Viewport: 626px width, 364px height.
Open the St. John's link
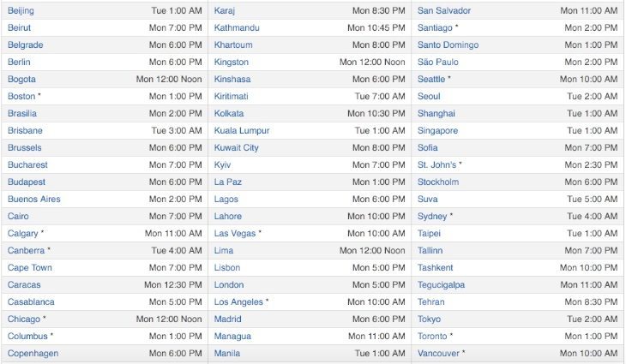click(436, 165)
